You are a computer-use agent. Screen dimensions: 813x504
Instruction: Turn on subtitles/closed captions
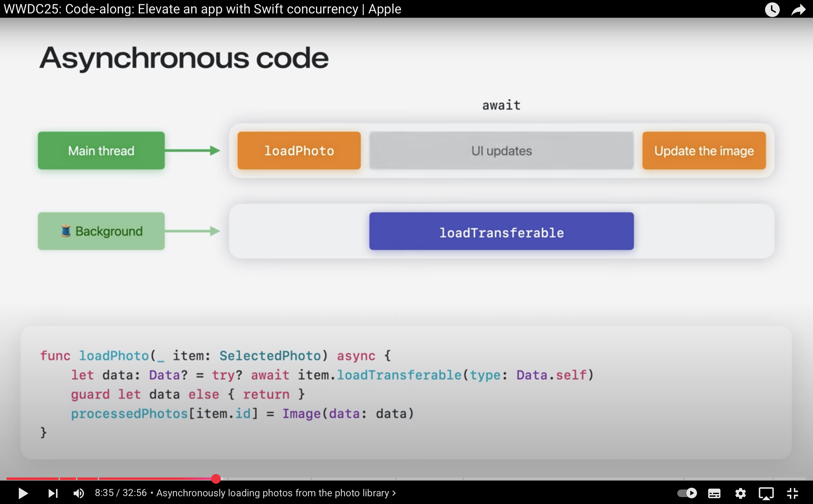[x=714, y=493]
